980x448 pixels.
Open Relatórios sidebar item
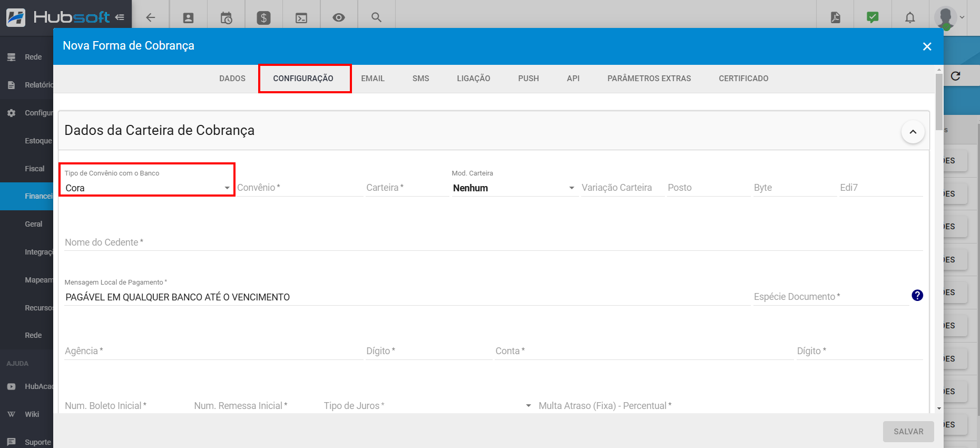[x=26, y=85]
